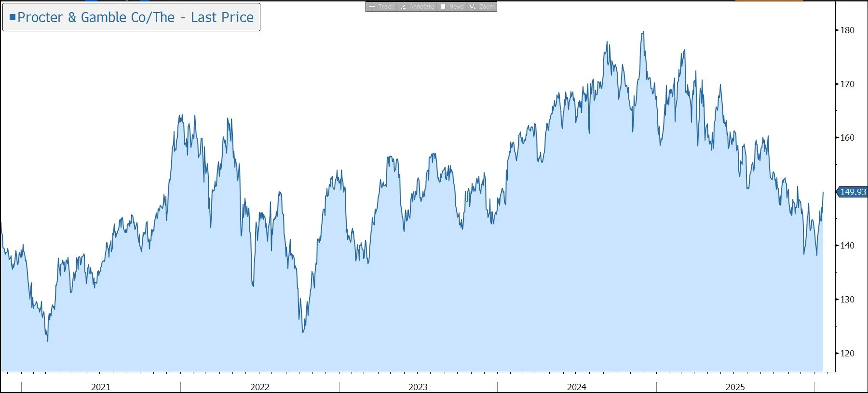Click the blue legend square for Procter & Gamble
868x393 pixels.
pos(13,17)
